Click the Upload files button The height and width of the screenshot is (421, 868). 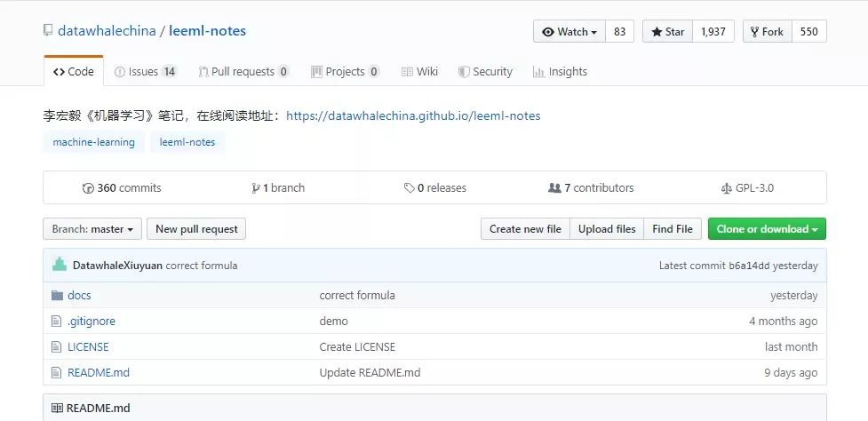607,229
